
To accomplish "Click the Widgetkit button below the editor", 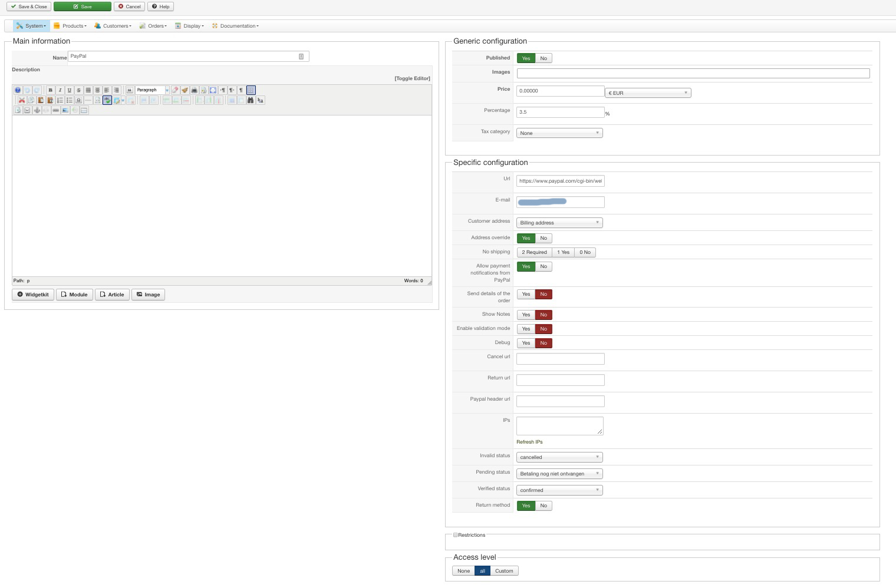I will point(33,295).
